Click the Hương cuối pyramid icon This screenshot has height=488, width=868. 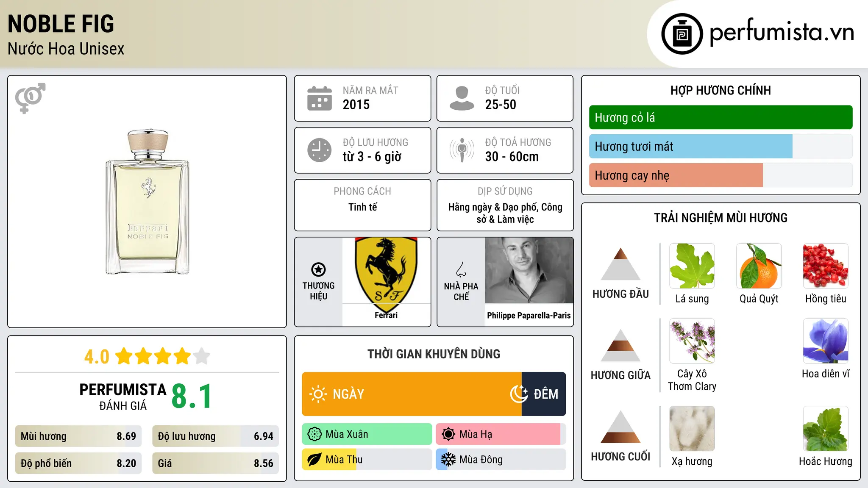point(620,427)
